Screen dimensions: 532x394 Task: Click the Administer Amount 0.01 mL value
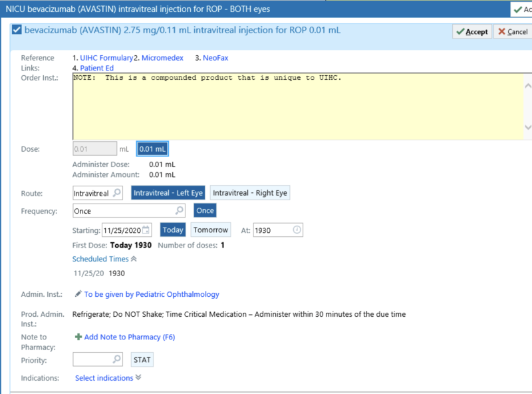click(162, 174)
